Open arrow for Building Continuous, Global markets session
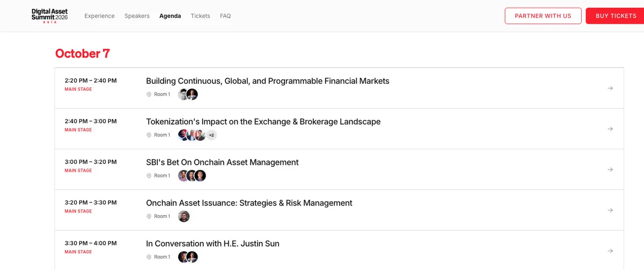Image resolution: width=644 pixels, height=270 pixels. pos(610,88)
